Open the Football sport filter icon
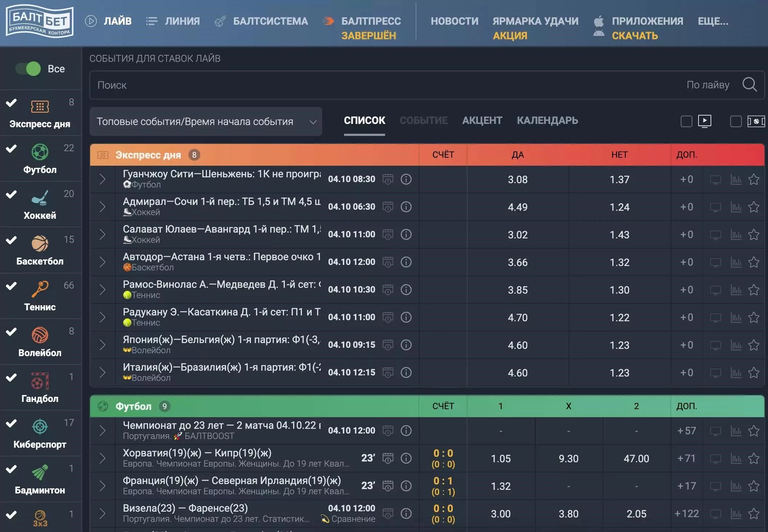The width and height of the screenshot is (768, 532). coord(40,152)
